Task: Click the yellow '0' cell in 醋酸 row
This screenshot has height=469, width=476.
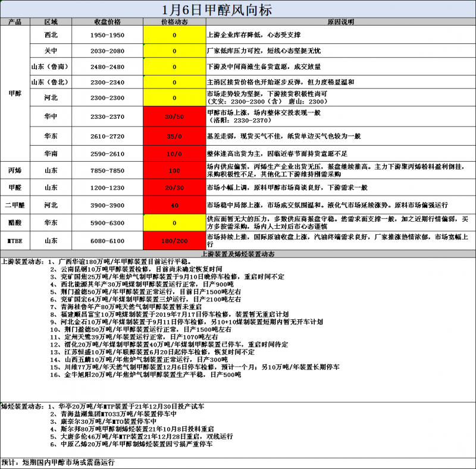Action: pos(174,223)
